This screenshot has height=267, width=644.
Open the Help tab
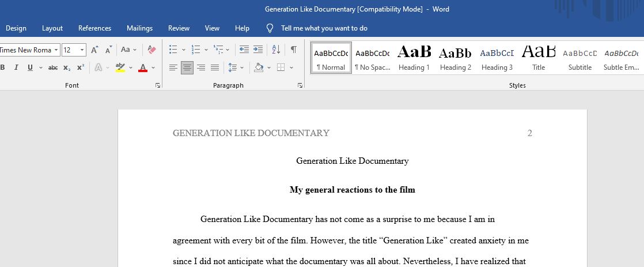point(242,28)
